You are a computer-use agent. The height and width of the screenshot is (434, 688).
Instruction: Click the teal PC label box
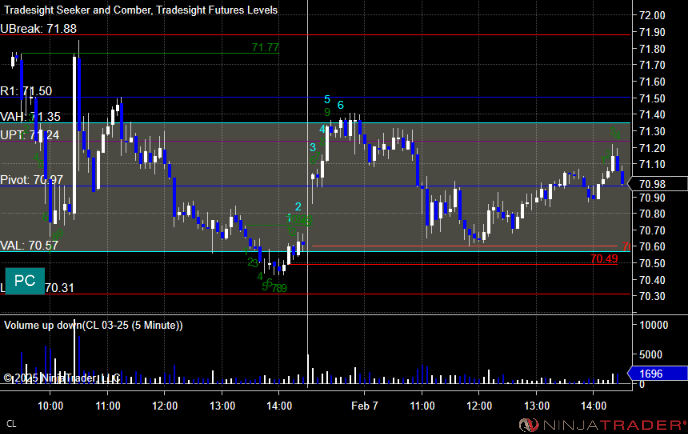pyautogui.click(x=25, y=281)
